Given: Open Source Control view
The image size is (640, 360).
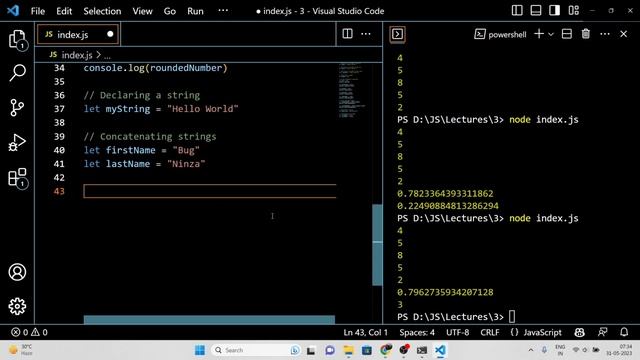Looking at the screenshot, I should 17,108.
